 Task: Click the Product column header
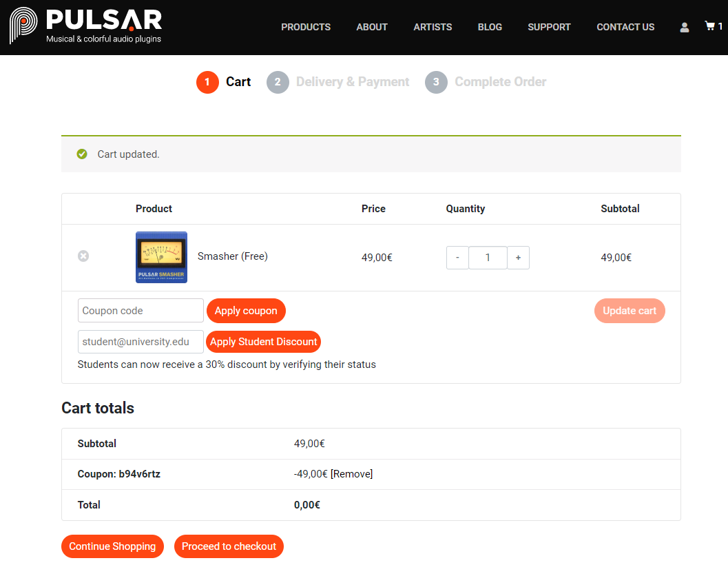point(154,209)
